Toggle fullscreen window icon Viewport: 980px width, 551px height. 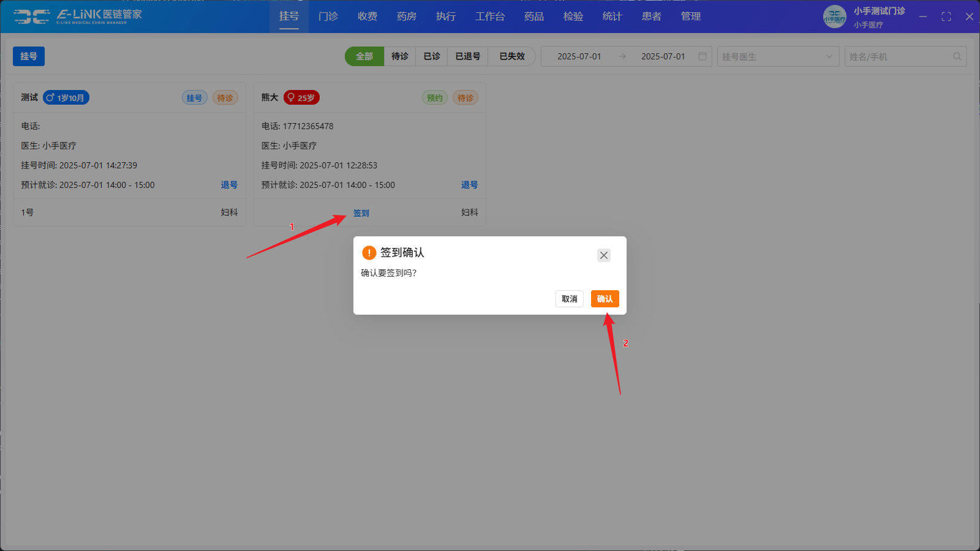tap(946, 17)
